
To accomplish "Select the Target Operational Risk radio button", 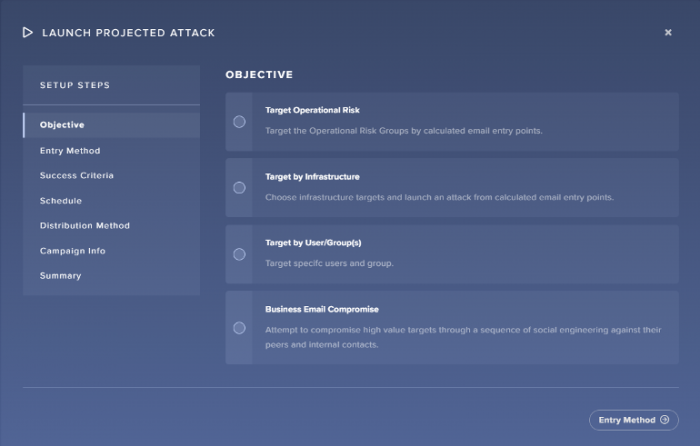I will pos(239,122).
